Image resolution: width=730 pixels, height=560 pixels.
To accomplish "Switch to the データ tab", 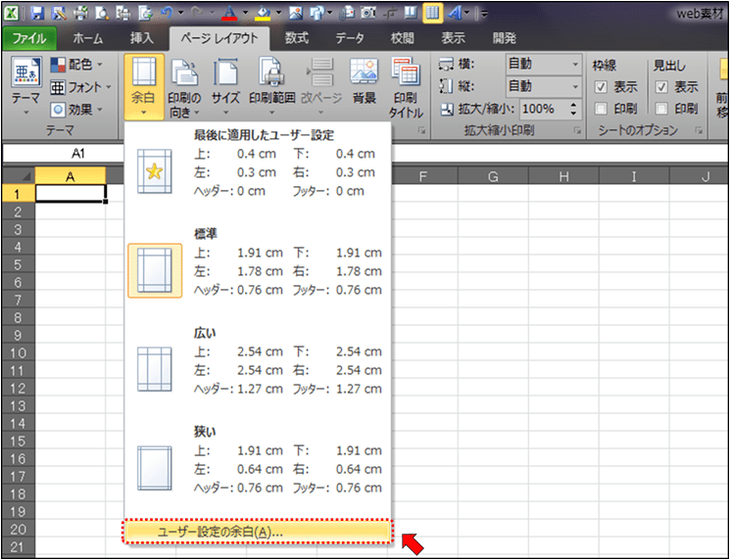I will point(350,38).
